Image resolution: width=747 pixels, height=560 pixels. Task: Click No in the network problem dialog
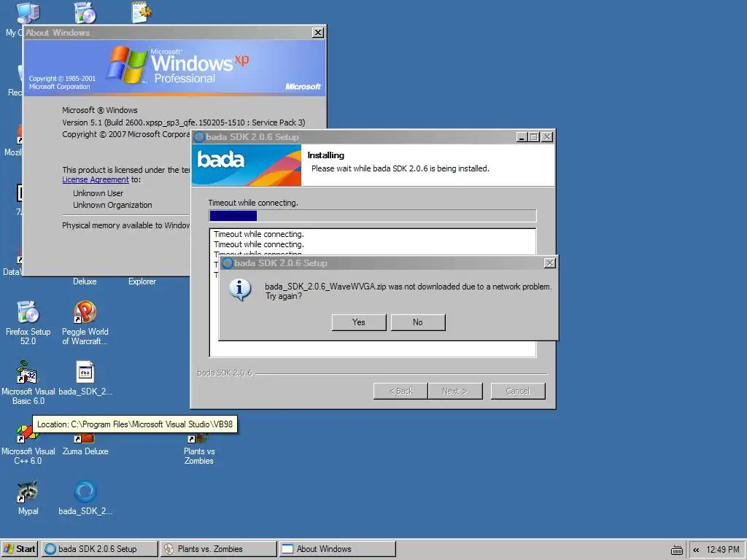[418, 322]
